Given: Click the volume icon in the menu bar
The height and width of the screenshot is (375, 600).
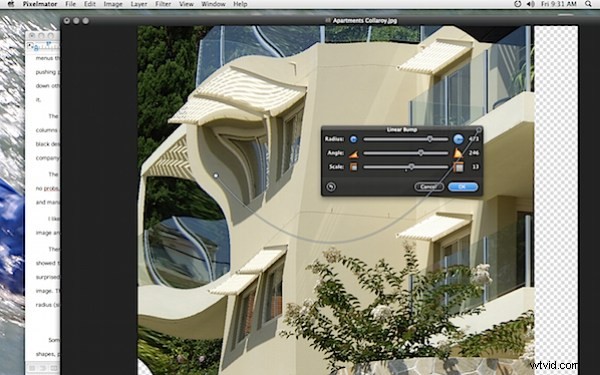Looking at the screenshot, I should click(x=530, y=4).
